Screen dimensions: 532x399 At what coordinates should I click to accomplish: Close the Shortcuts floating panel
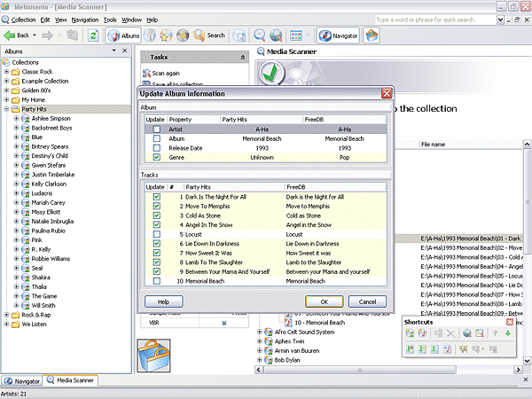[x=510, y=321]
